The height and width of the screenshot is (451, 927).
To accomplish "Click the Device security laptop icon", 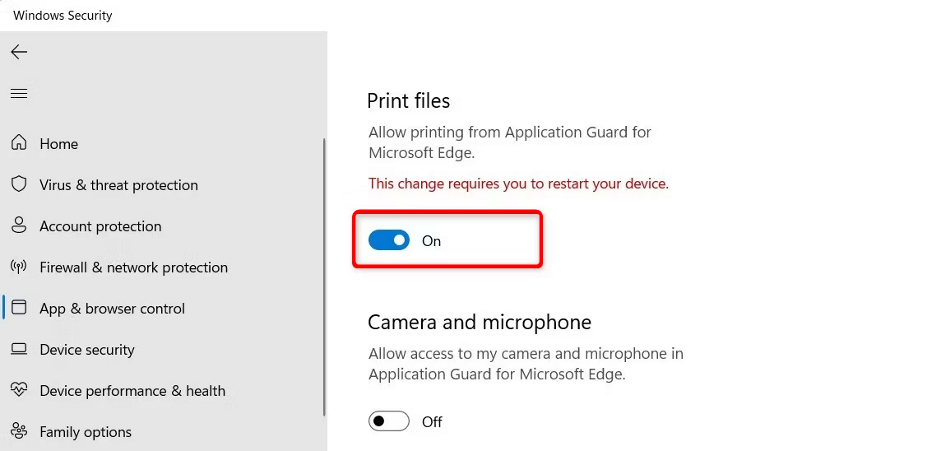I will coord(19,349).
